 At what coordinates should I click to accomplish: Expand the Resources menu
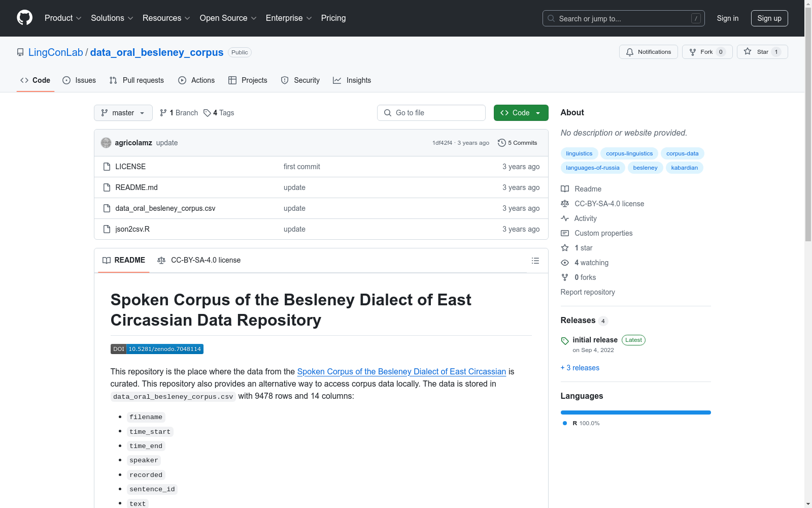pyautogui.click(x=166, y=18)
